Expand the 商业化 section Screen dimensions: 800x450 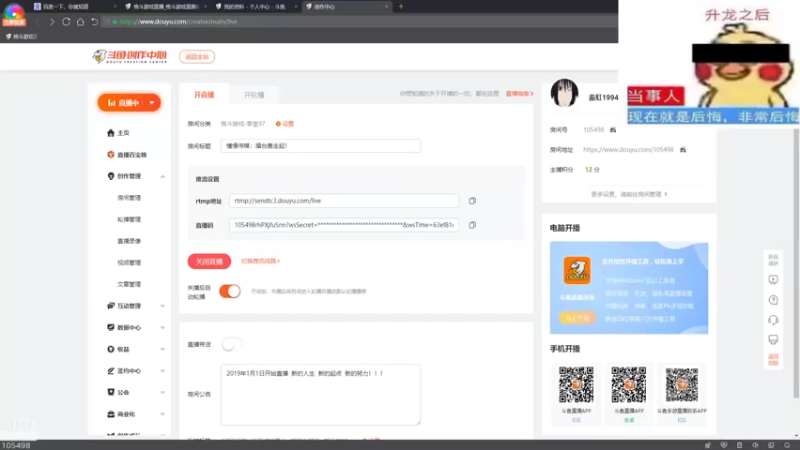click(x=163, y=414)
